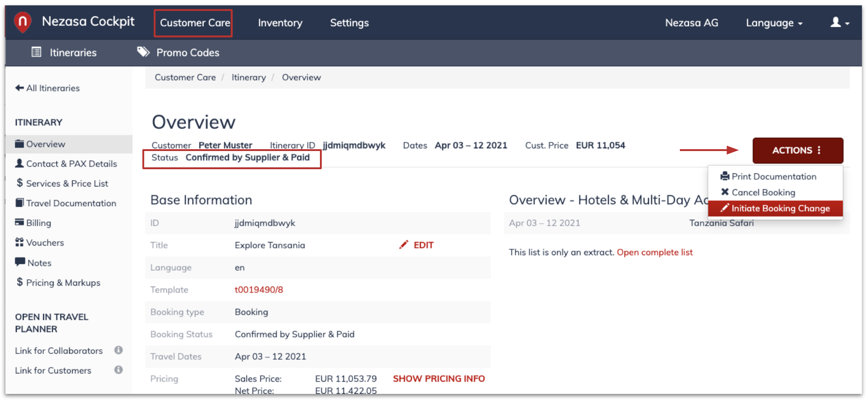This screenshot has width=868, height=403.
Task: Open Link for Customers
Action: coord(53,370)
